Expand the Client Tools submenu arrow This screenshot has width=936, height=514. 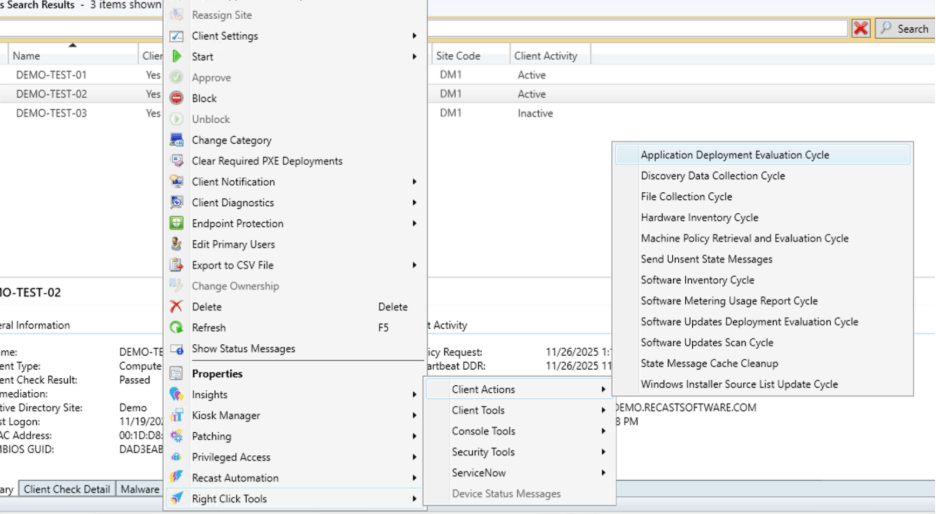point(603,411)
